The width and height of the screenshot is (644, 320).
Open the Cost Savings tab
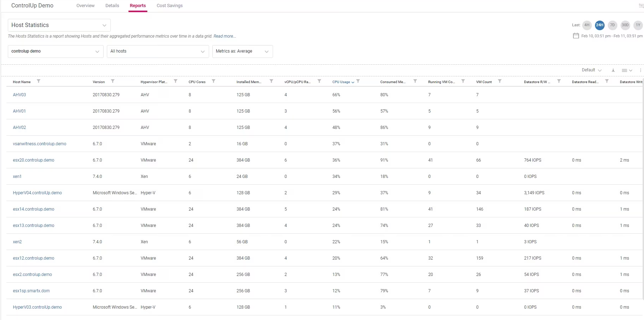click(x=170, y=6)
